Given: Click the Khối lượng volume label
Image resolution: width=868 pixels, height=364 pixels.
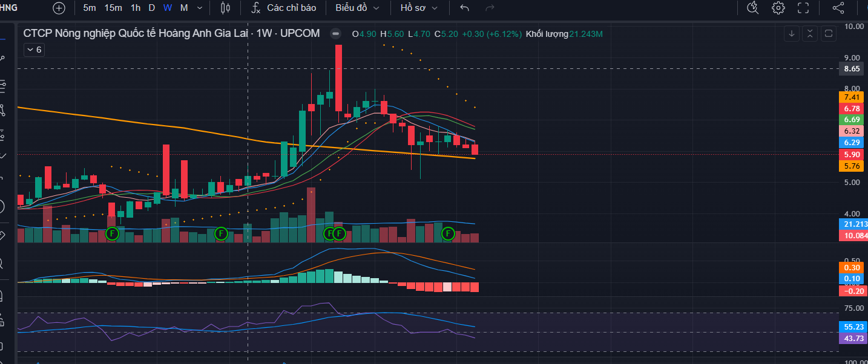Looking at the screenshot, I should (547, 34).
